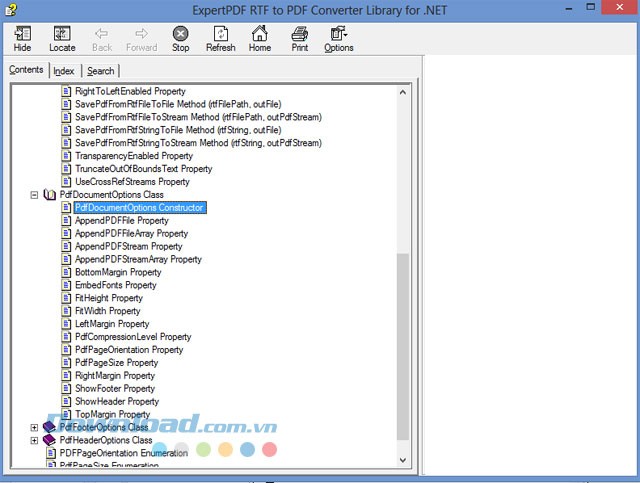Click page icon beside ShowFooter Property

coord(66,389)
